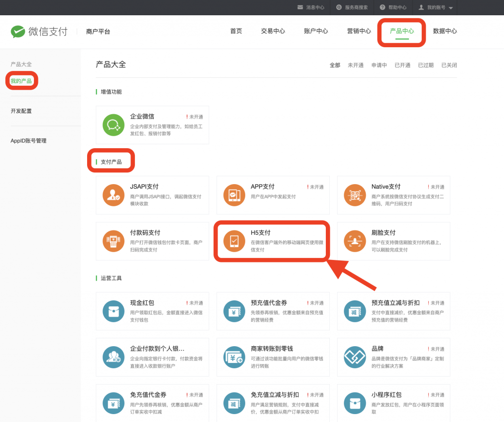Select the JSAPI支付 product icon
504x422 pixels.
[x=113, y=195]
